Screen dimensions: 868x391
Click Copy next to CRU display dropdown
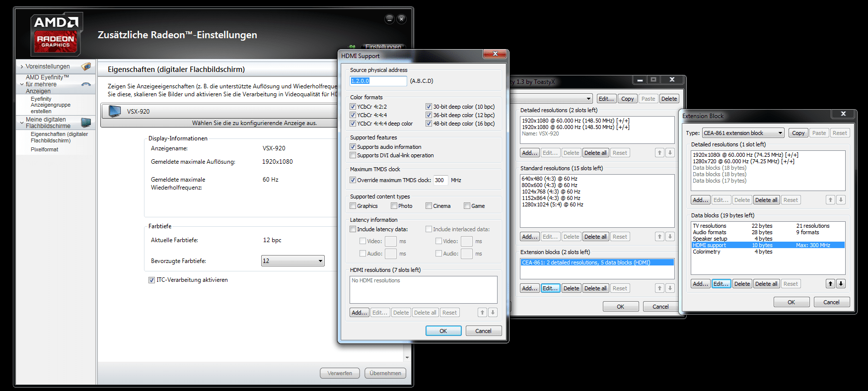pos(628,99)
